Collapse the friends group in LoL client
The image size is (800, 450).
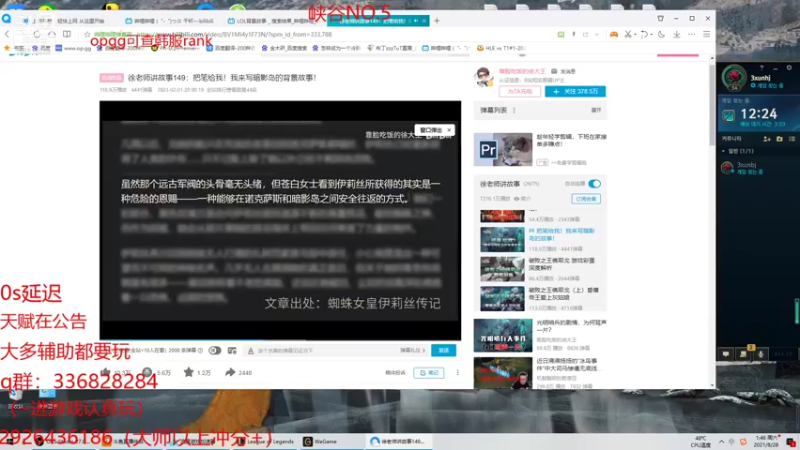click(723, 151)
